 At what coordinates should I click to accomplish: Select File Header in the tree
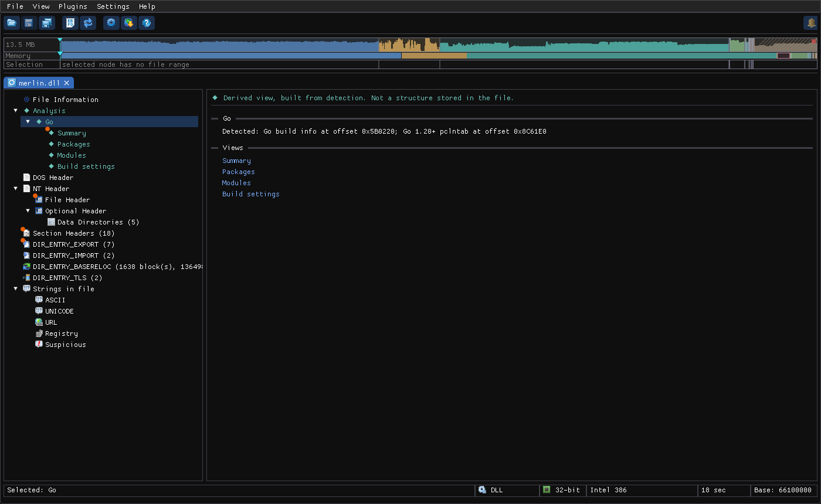[67, 200]
